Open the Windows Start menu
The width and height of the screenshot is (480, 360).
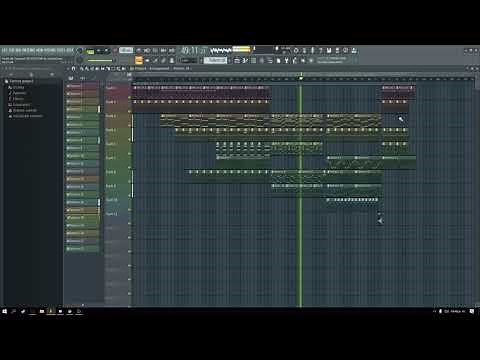(5, 311)
